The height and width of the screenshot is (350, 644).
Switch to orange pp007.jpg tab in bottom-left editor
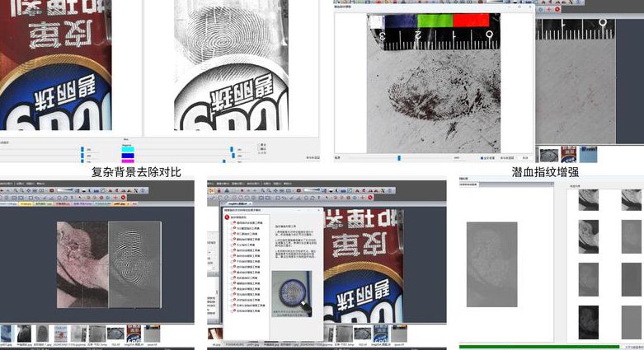pyautogui.click(x=121, y=204)
